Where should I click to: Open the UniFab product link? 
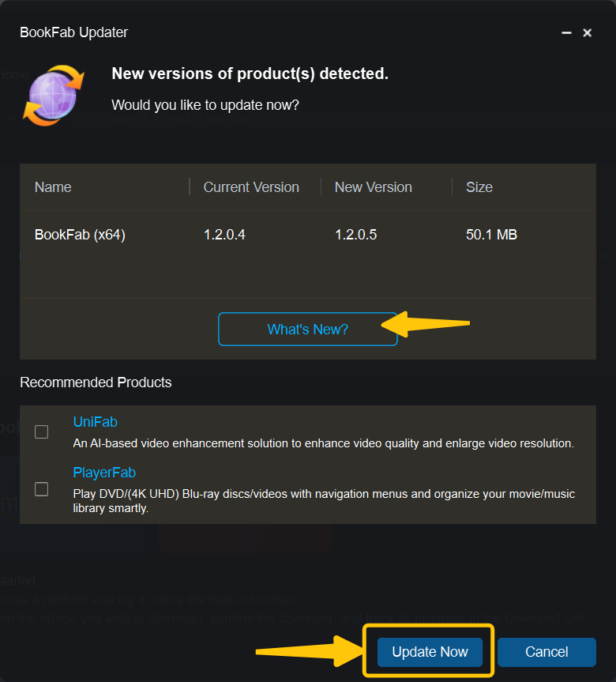95,422
